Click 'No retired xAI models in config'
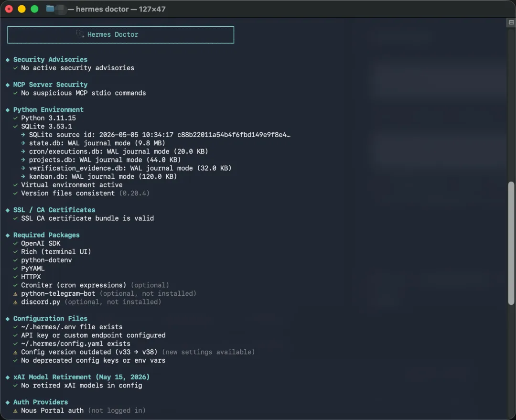Viewport: 516px width, 420px height. pos(82,386)
